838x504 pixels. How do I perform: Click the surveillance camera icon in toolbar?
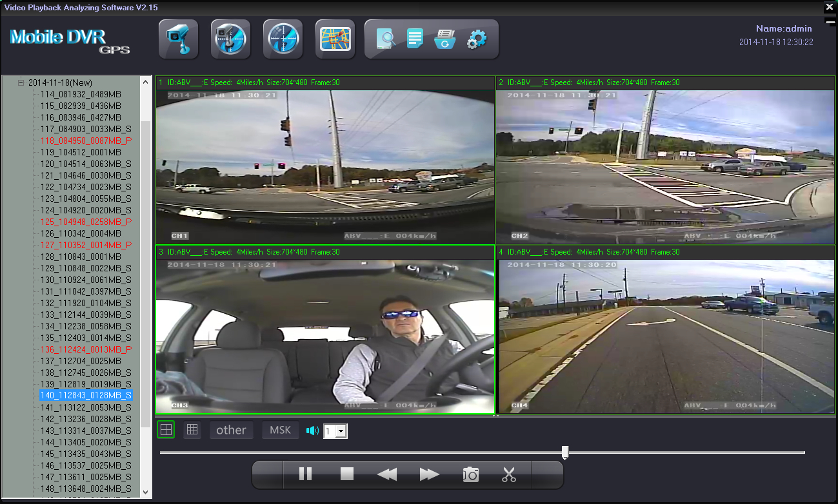click(x=179, y=39)
